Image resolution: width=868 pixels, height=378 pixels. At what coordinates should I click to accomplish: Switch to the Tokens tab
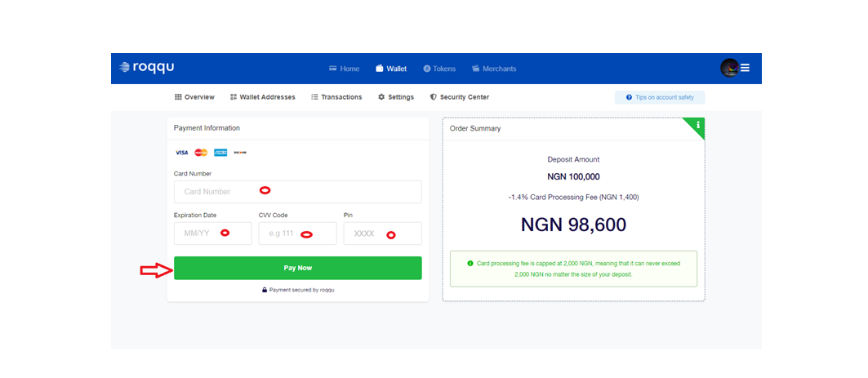[439, 69]
